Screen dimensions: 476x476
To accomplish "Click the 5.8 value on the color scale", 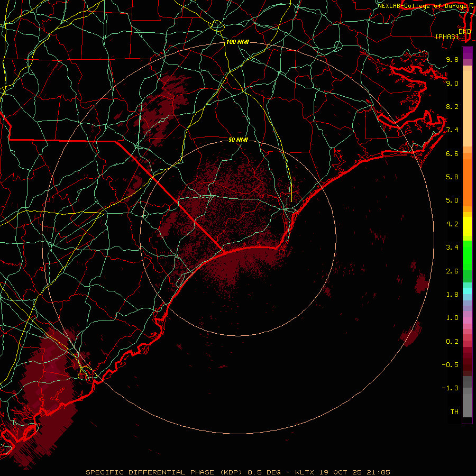I will (x=452, y=177).
